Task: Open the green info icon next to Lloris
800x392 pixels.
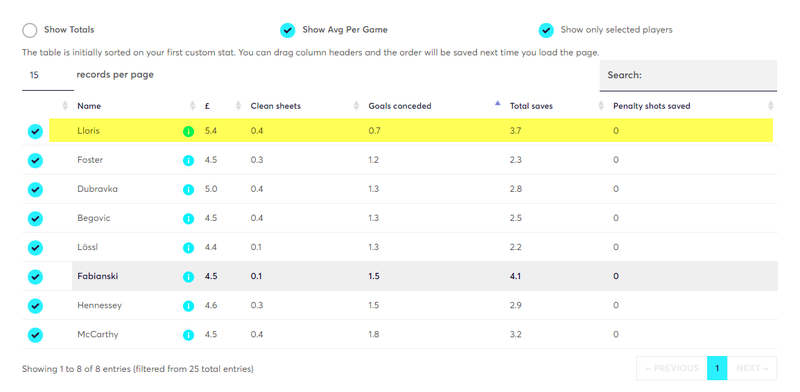Action: [x=188, y=132]
